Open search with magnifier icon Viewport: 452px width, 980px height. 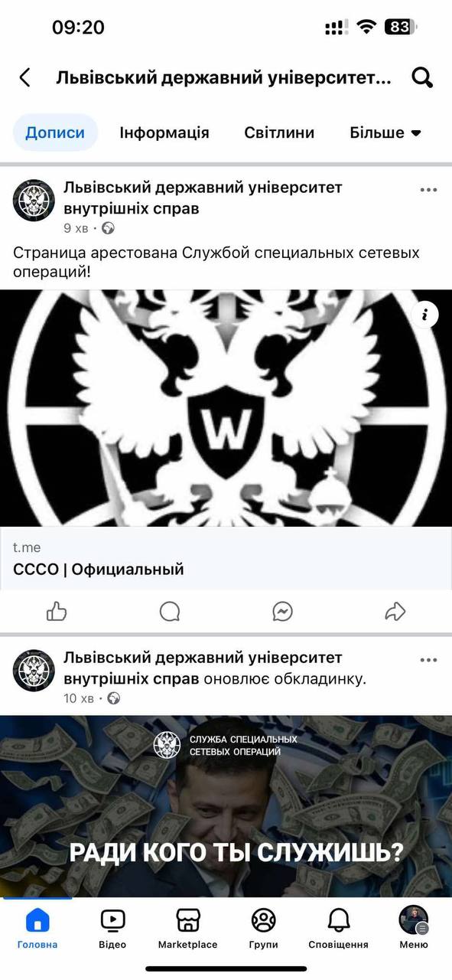tap(422, 77)
